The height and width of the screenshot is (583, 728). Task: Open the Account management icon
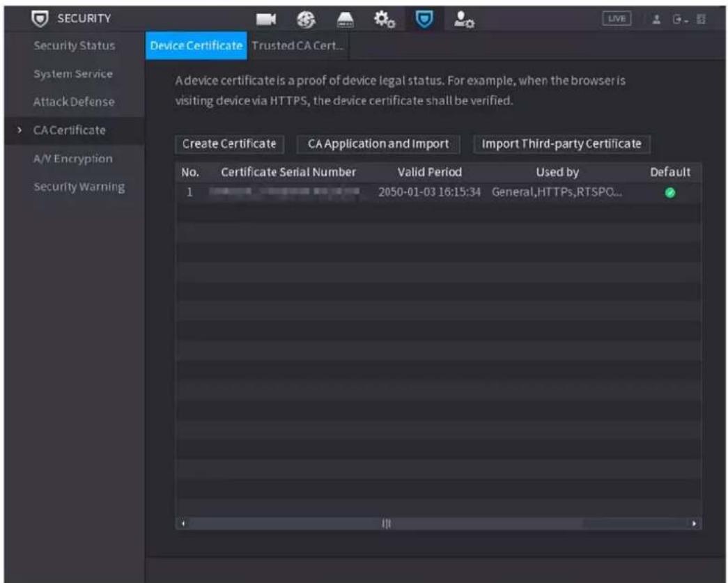point(464,20)
